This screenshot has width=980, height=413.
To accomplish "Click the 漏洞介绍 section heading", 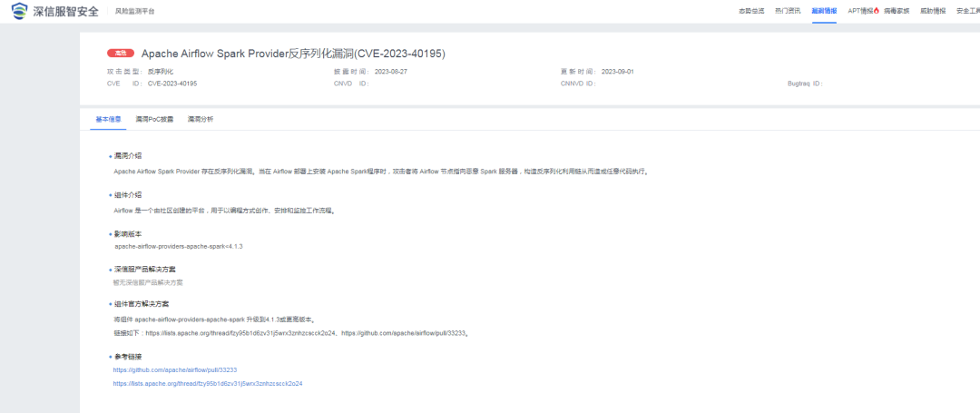I will pyautogui.click(x=128, y=155).
